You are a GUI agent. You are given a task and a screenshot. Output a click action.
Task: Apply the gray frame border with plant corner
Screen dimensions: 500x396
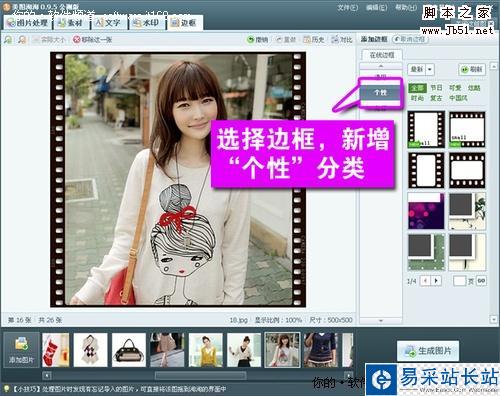tap(467, 211)
